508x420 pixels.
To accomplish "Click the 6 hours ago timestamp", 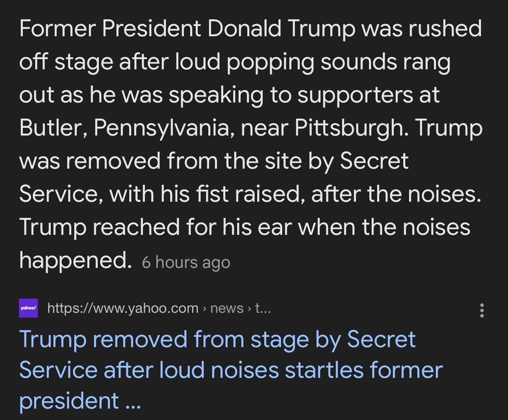I will click(186, 262).
